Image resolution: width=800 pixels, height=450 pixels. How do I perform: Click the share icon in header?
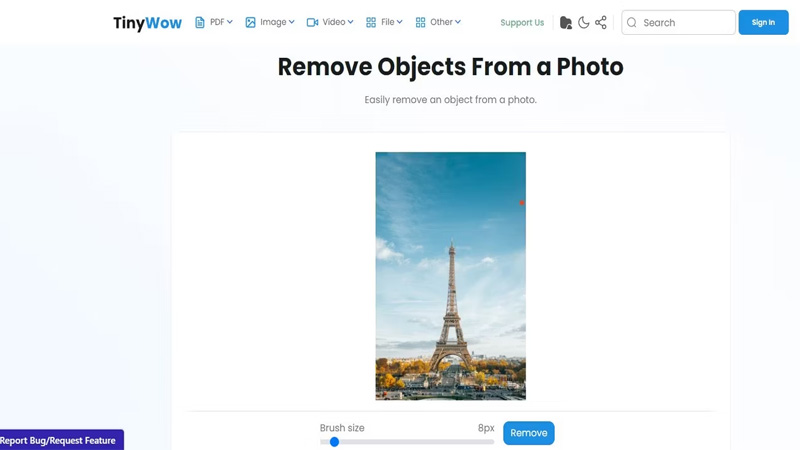(601, 22)
